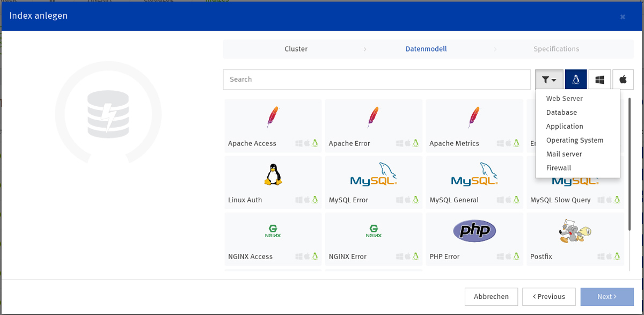Click Linux support icon on PHP Error card
This screenshot has width=644, height=315.
pos(517,257)
